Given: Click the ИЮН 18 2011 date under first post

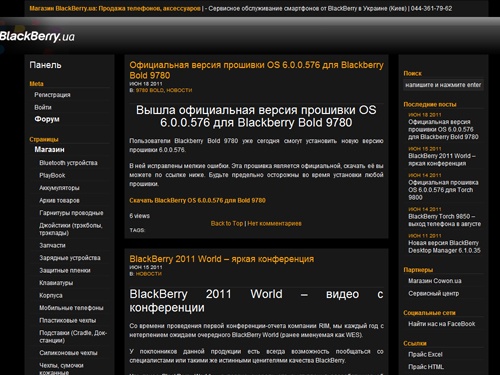Looking at the screenshot, I should (x=146, y=84).
